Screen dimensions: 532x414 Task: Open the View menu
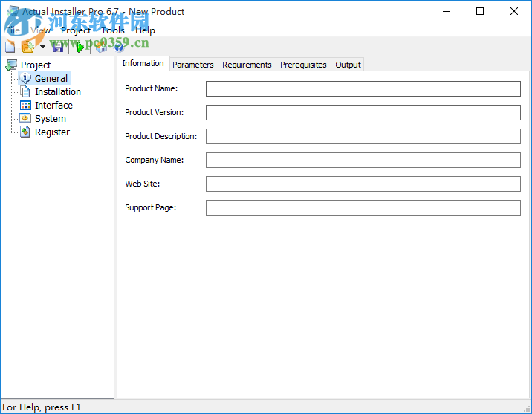[41, 30]
